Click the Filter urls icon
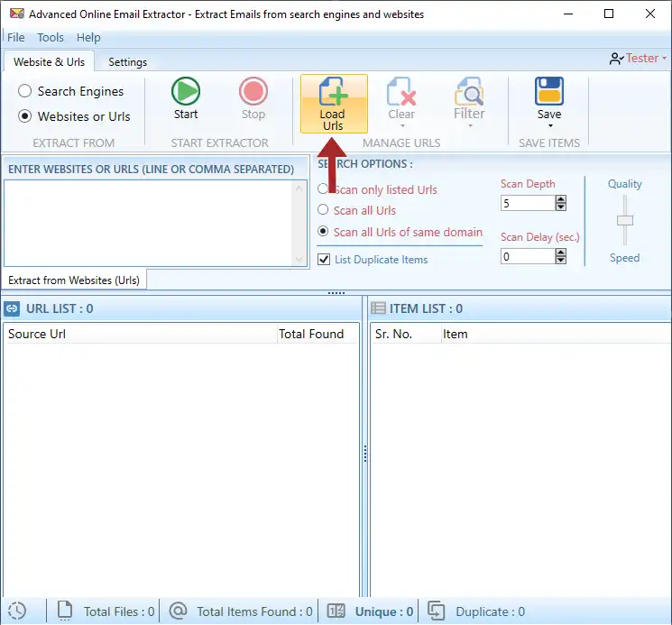Screen dimensions: 672x625 pyautogui.click(x=469, y=91)
